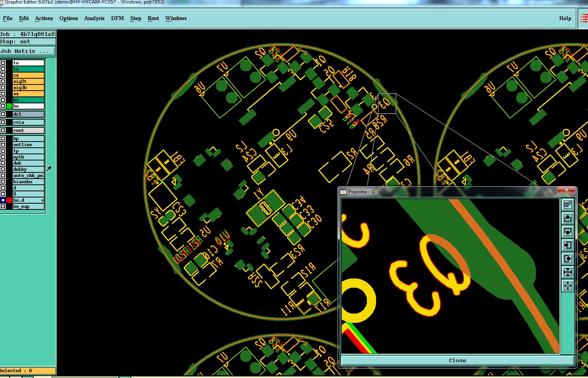The width and height of the screenshot is (588, 378).
Task: Click the 'Selected : 0' status field
Action: coord(28,371)
